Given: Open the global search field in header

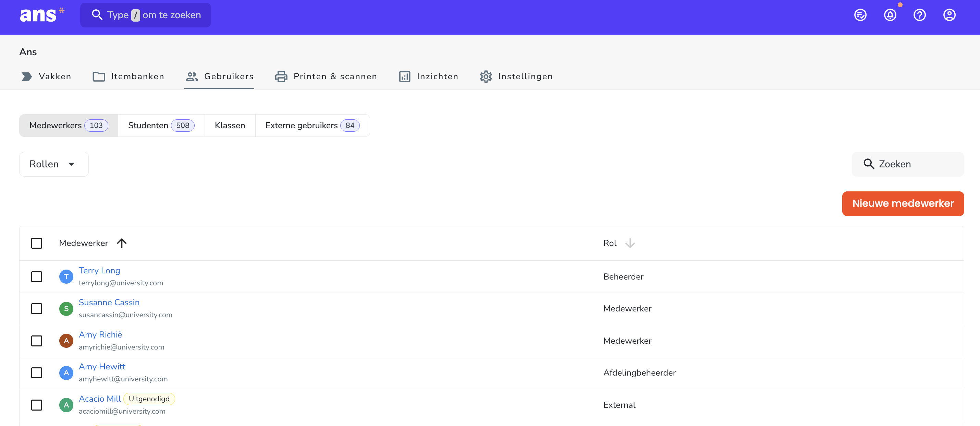Looking at the screenshot, I should tap(145, 15).
